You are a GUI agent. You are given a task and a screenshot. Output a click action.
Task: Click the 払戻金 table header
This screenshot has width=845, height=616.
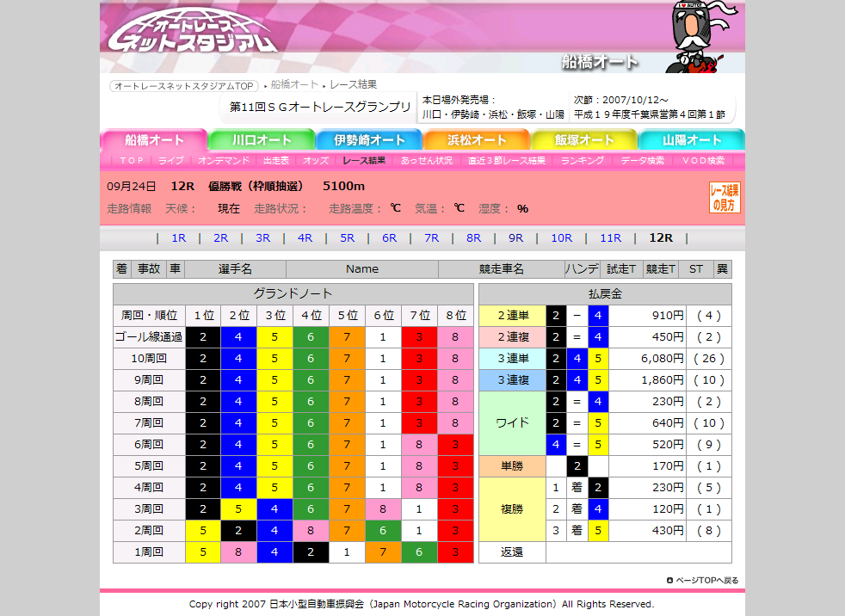(605, 294)
